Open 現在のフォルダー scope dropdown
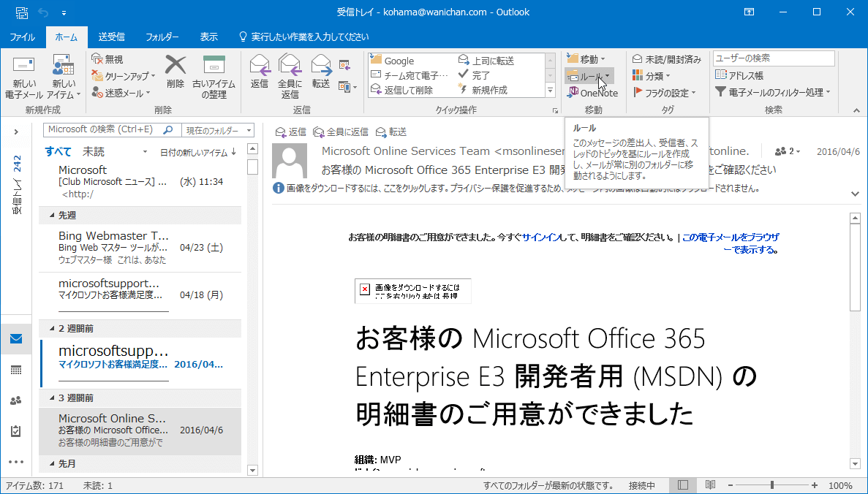The image size is (868, 494). point(218,131)
